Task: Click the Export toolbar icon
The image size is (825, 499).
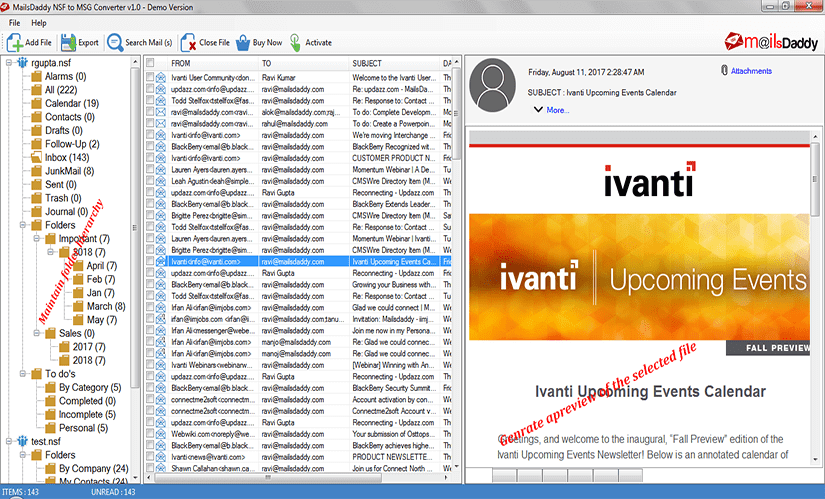Action: click(68, 43)
